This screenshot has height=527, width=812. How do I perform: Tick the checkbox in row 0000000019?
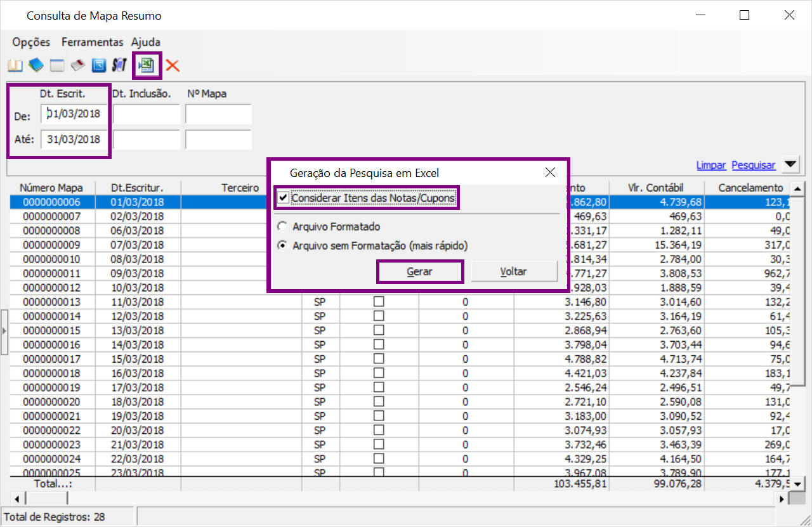[379, 387]
